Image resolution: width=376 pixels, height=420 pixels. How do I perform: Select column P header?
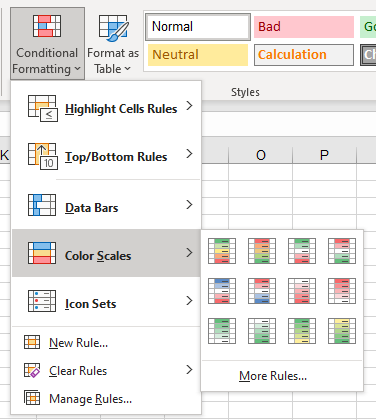click(324, 155)
